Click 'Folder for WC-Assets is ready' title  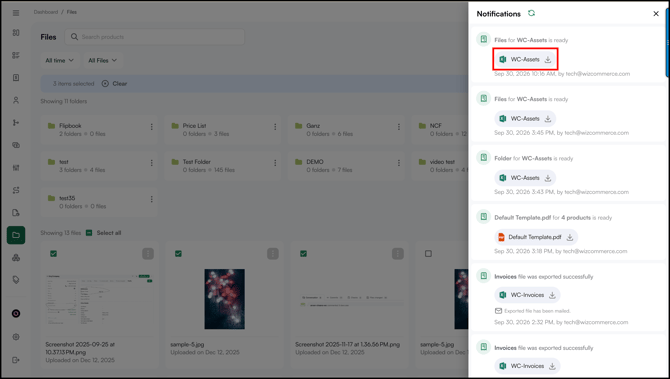pyautogui.click(x=534, y=158)
